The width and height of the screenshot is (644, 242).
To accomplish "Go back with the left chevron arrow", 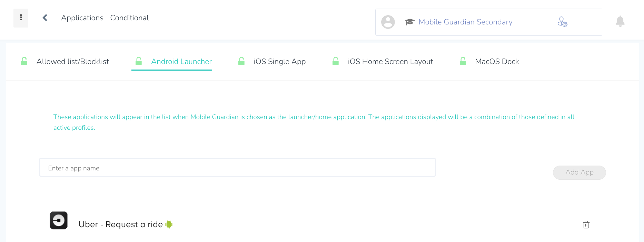I will 45,18.
